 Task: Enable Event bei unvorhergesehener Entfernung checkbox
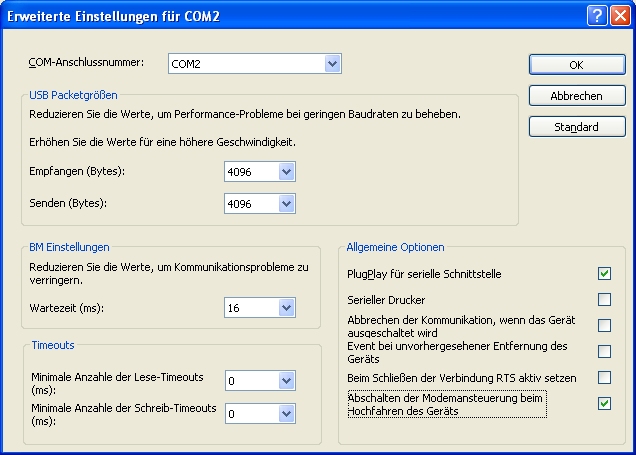coord(604,351)
